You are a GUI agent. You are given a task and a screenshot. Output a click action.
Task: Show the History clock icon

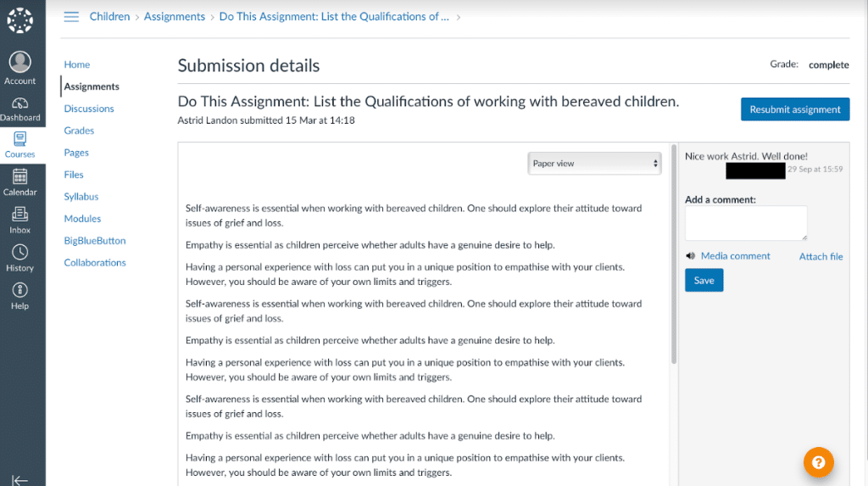(x=19, y=252)
